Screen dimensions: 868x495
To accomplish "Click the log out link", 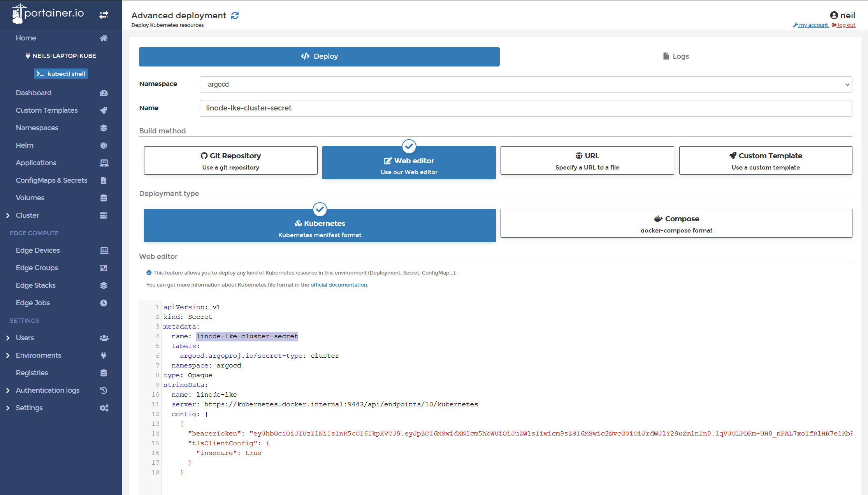I will [x=843, y=25].
